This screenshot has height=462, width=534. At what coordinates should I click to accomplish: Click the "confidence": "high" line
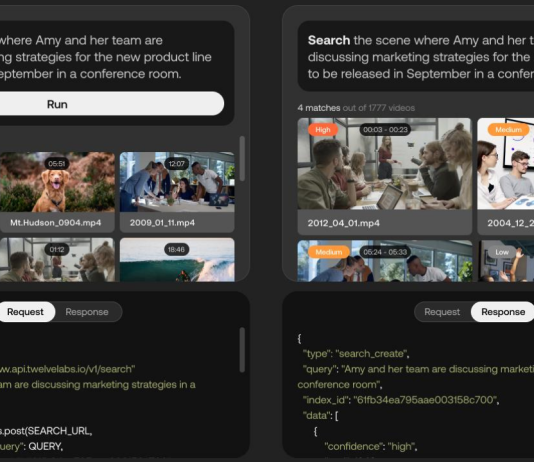(x=371, y=446)
